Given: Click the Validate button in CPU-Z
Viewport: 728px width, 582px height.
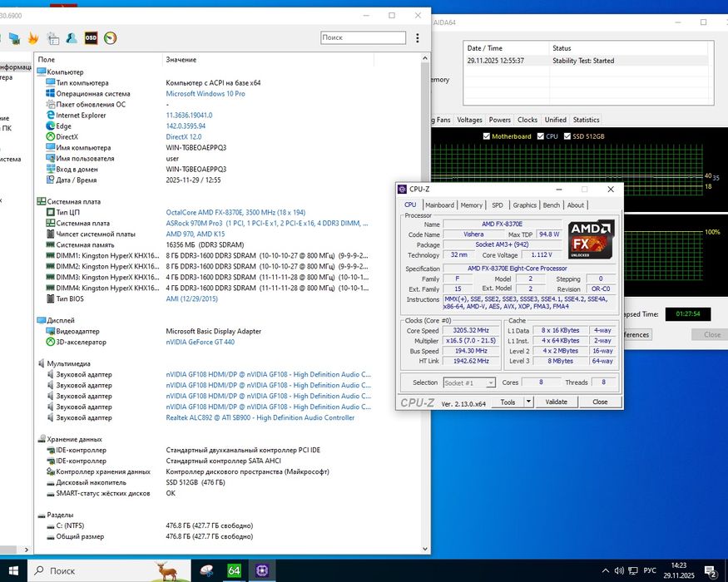Looking at the screenshot, I should [557, 402].
